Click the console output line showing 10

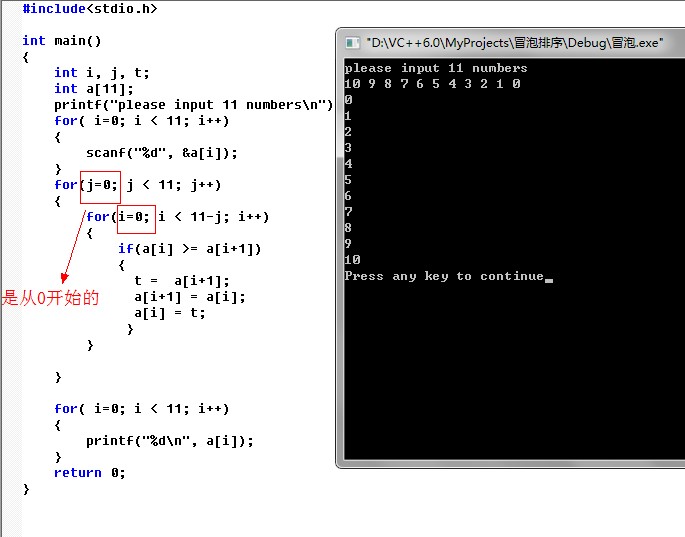tap(352, 260)
